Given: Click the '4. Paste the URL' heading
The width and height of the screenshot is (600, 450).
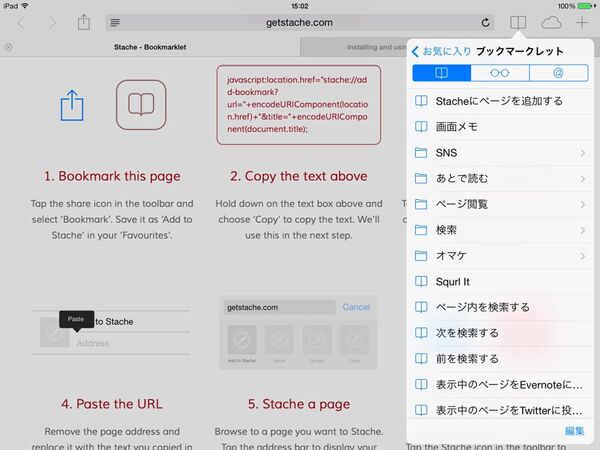Looking at the screenshot, I should 112,404.
